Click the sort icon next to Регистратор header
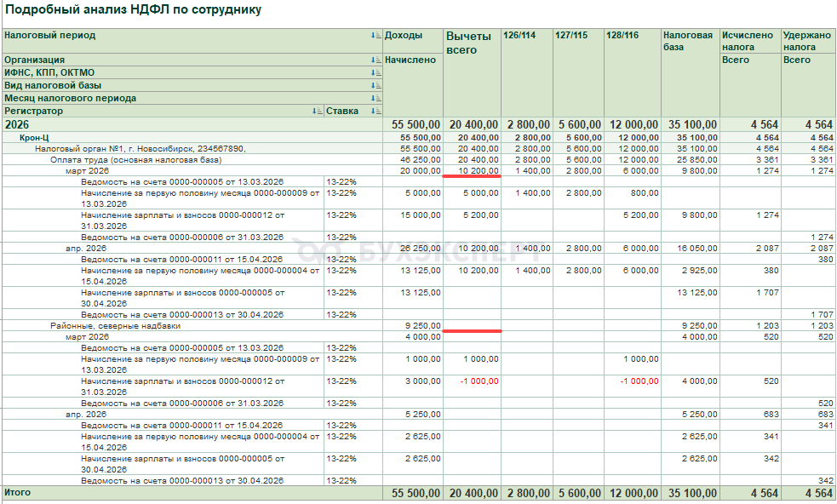This screenshot has width=837, height=504. [318, 111]
